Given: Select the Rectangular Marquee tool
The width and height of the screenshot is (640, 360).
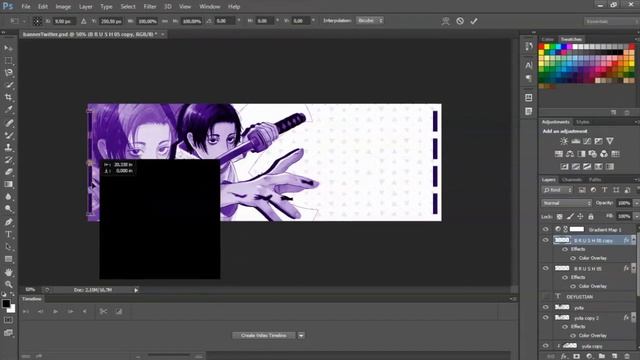Looking at the screenshot, I should (x=8, y=60).
